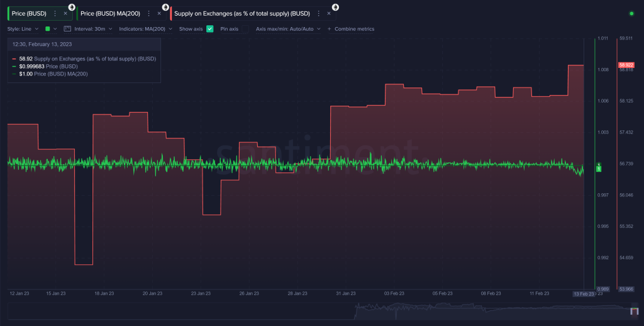
Task: Click 58.92 Supply on Exchanges tooltip value
Action: click(x=26, y=59)
